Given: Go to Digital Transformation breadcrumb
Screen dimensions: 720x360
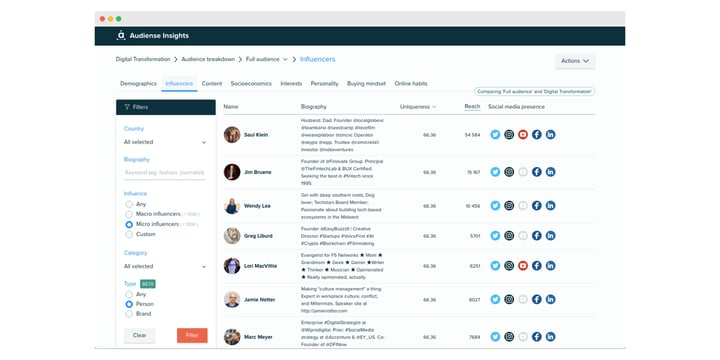Looking at the screenshot, I should 143,59.
